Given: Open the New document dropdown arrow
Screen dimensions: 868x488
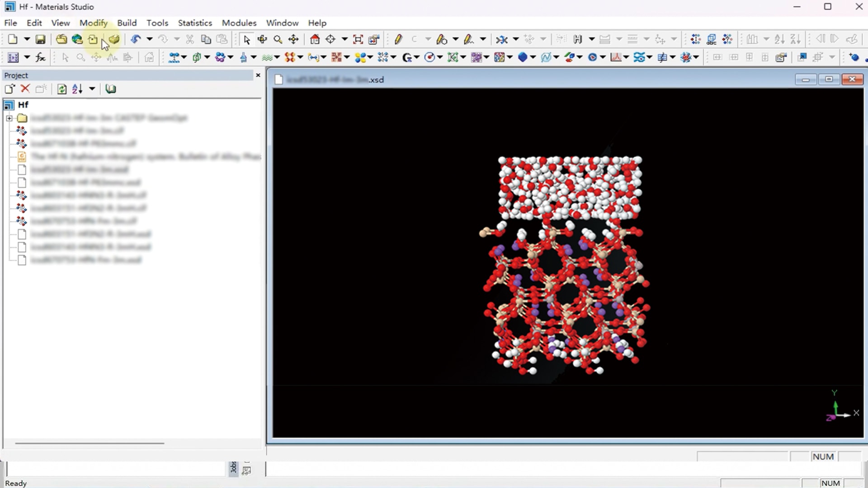Looking at the screenshot, I should [27, 39].
